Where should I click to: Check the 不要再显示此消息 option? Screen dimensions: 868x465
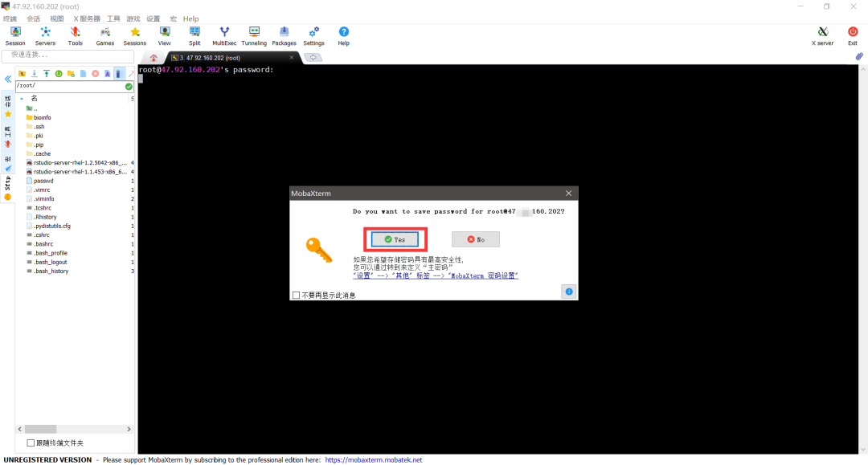[296, 294]
